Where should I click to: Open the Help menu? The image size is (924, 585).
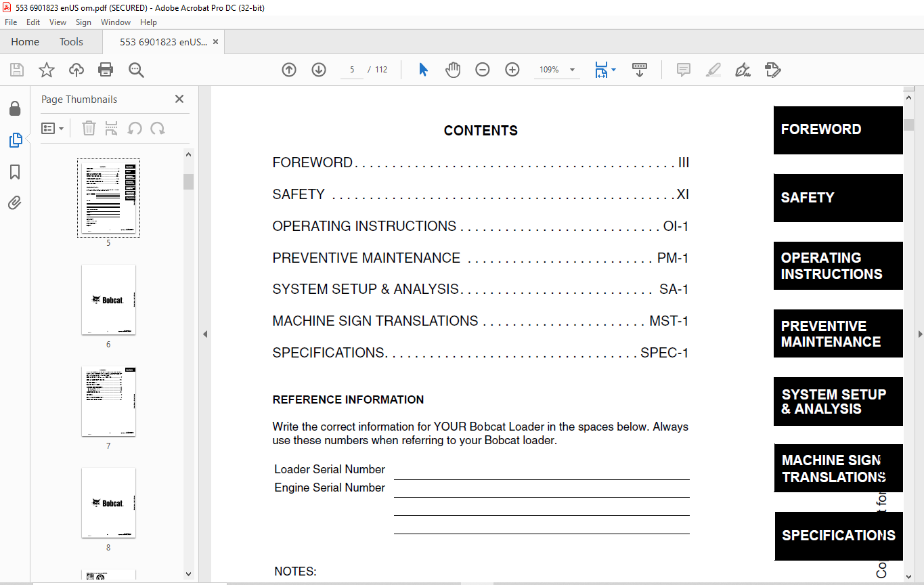[148, 22]
